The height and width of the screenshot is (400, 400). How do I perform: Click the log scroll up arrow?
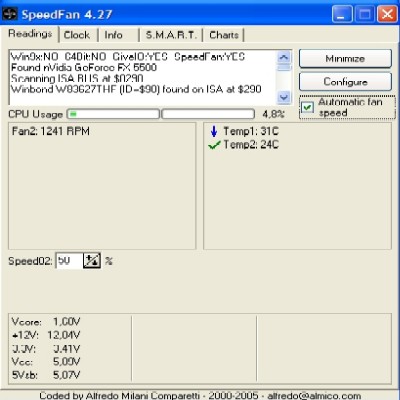(284, 57)
